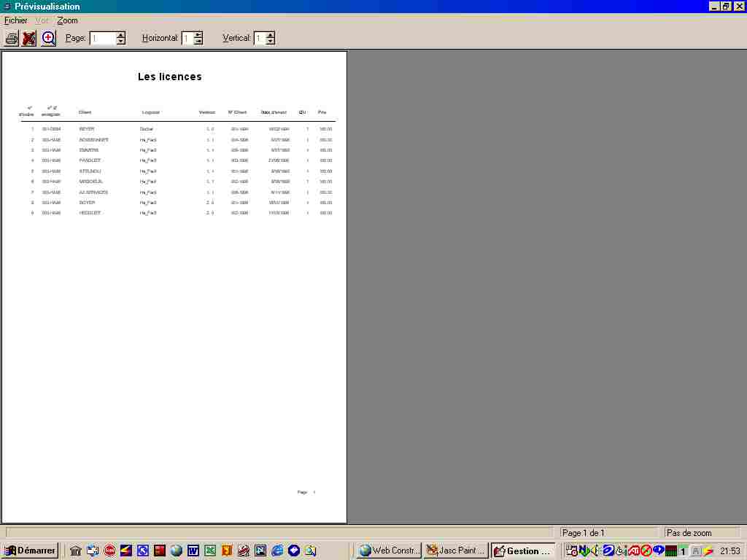The height and width of the screenshot is (560, 747).
Task: Open the Démarrer start menu
Action: pos(31,551)
